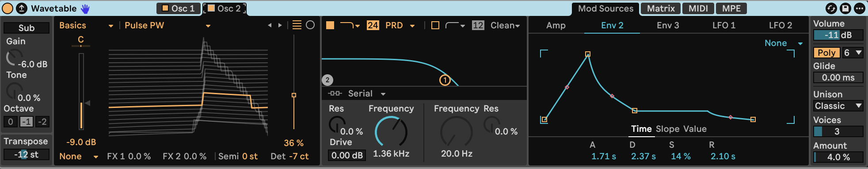This screenshot has height=169, width=868.
Task: Click the Filter 2 Res knob
Action: (x=492, y=125)
